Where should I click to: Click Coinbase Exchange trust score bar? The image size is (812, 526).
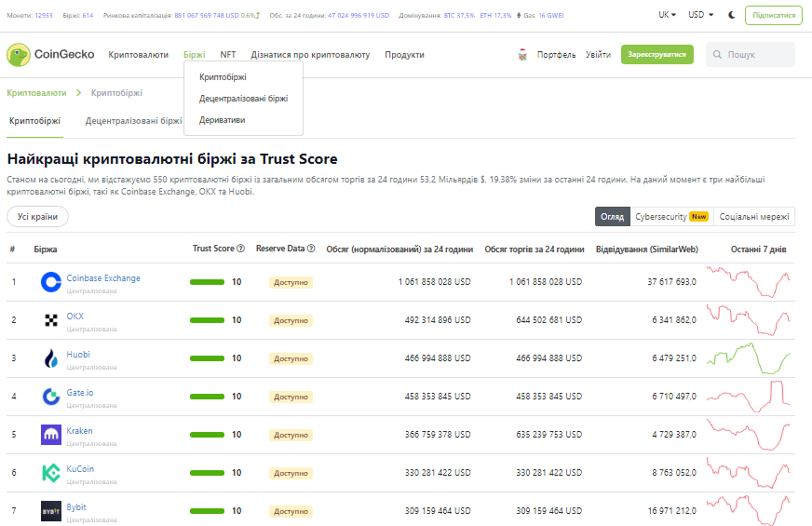[207, 282]
